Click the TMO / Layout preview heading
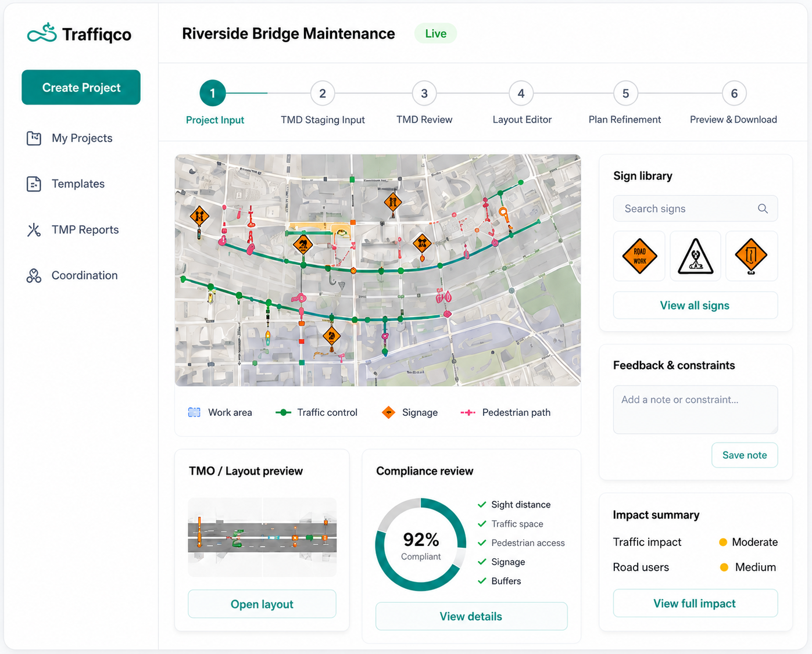 pyautogui.click(x=246, y=471)
